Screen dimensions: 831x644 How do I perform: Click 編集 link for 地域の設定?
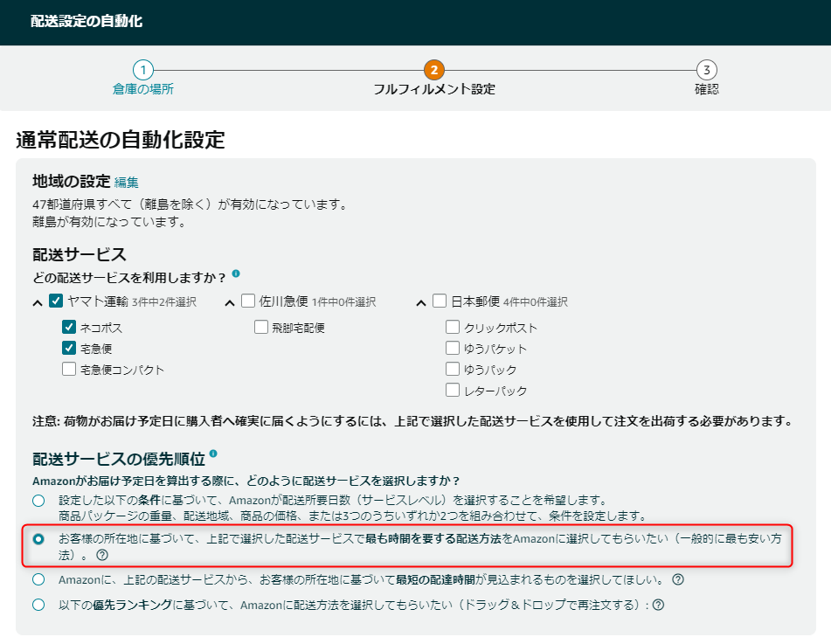tap(126, 183)
